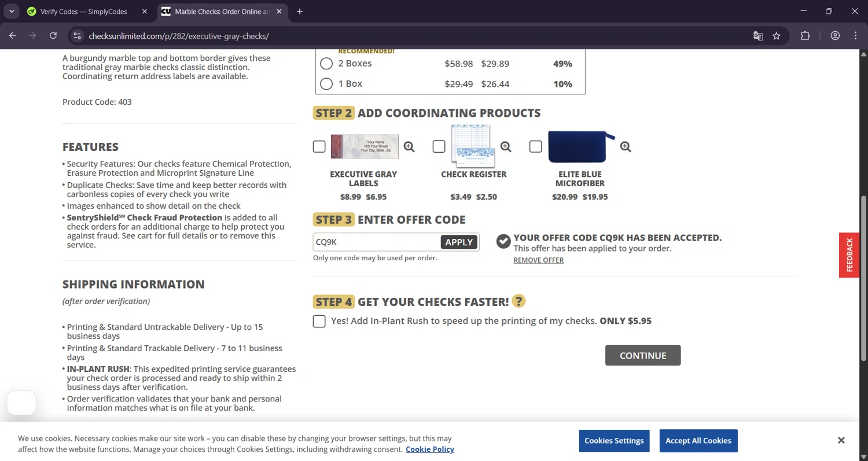Switch to the Verify Codes SimplyCodes tab
This screenshot has width=868, height=461.
(83, 12)
